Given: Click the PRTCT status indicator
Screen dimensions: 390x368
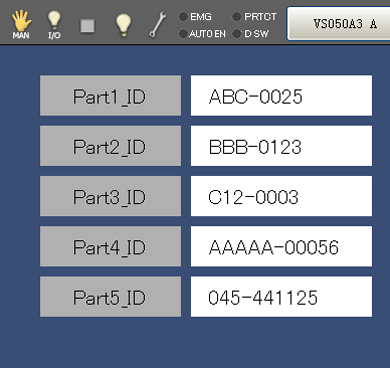Looking at the screenshot, I should pos(255,16).
